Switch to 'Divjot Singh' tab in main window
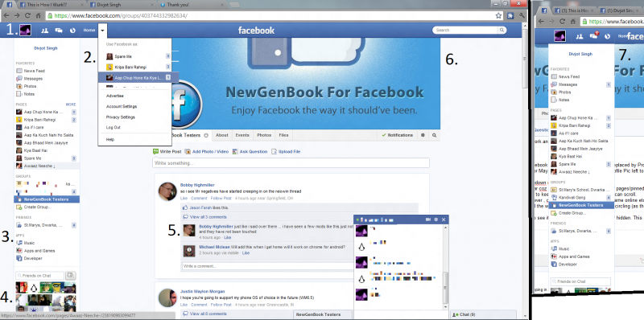This screenshot has width=644, height=320. (121, 5)
